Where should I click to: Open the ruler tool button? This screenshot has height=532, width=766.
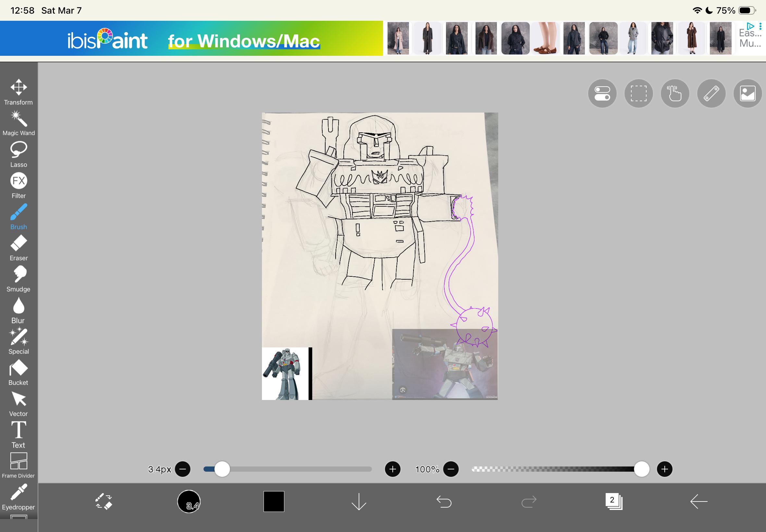click(711, 93)
